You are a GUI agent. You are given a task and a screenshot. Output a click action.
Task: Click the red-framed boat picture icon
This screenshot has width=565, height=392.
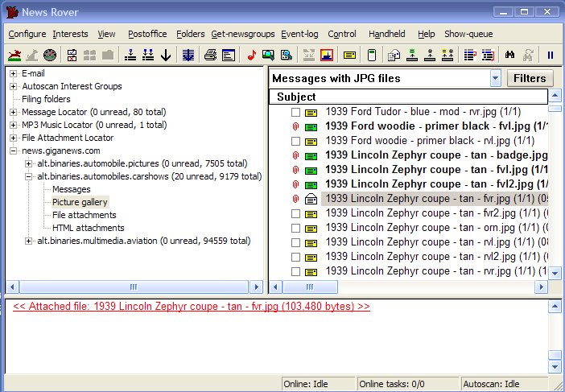coord(327,55)
